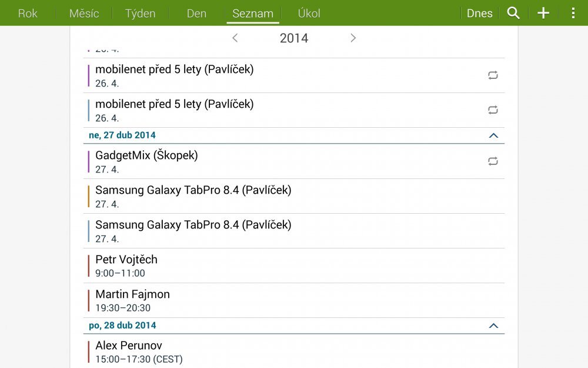The image size is (588, 368).
Task: Open the Petr Vojtěch event
Action: 235,266
